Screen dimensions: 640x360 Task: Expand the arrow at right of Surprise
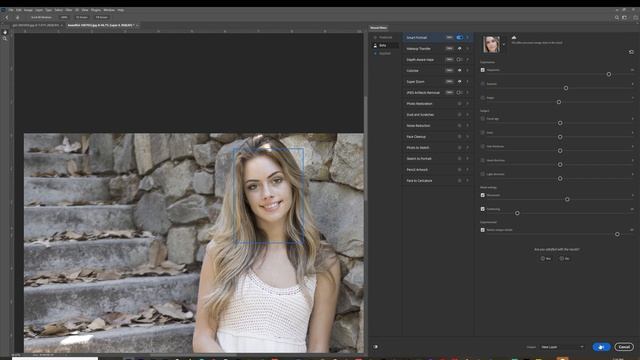click(633, 84)
